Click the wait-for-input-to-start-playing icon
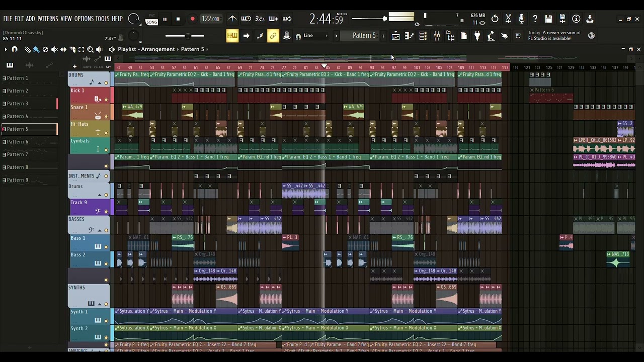Viewport: 644px width, 362px height. click(246, 19)
